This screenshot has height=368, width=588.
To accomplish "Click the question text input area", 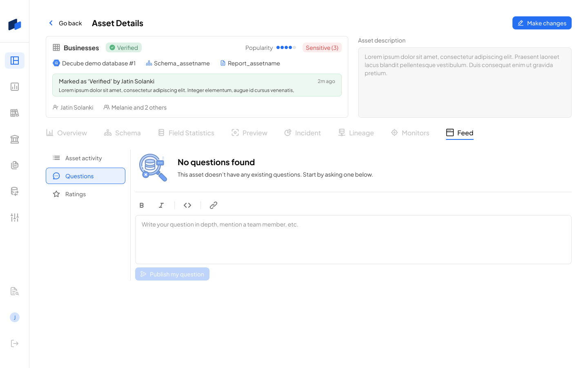I will [x=353, y=240].
